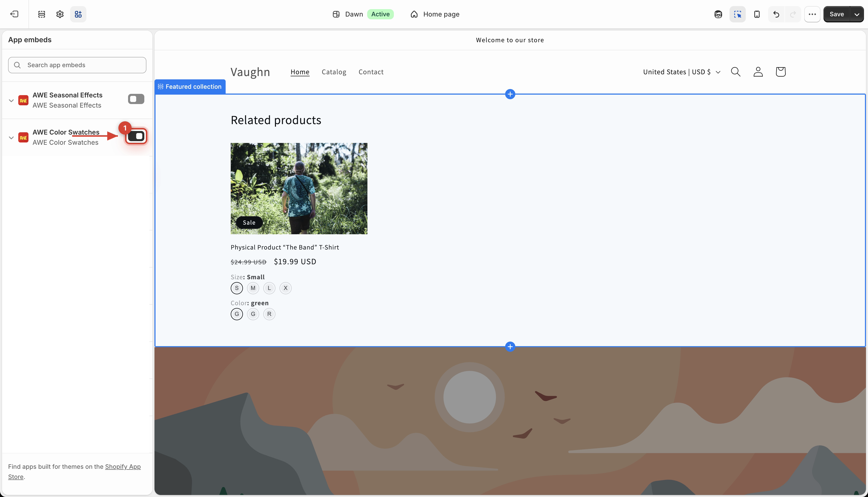
Task: Select size M swatch
Action: pyautogui.click(x=253, y=288)
